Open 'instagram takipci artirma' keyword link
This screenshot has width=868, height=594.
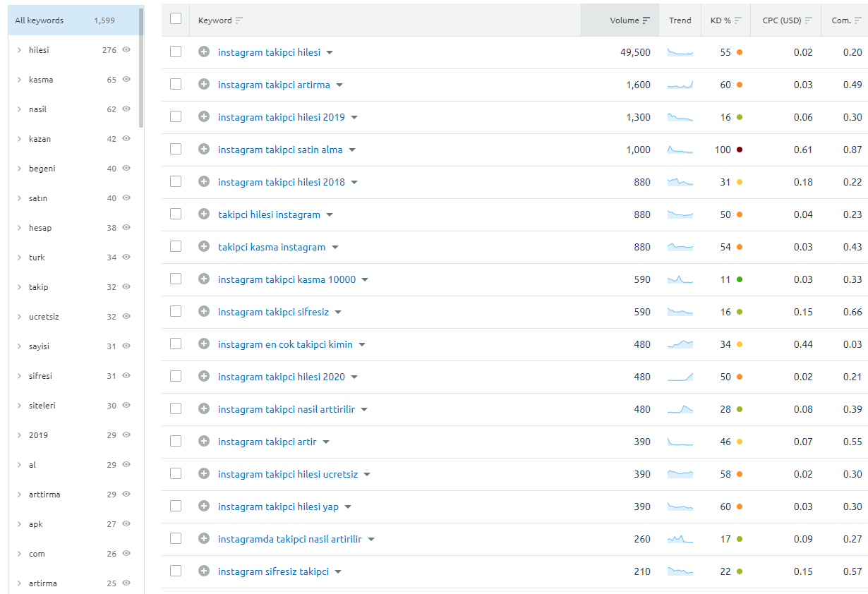[x=274, y=85]
